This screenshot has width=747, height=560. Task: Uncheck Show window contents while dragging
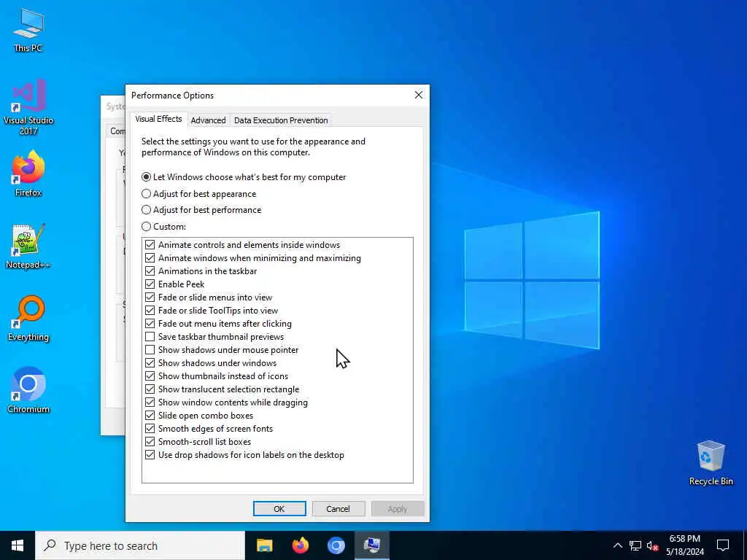[150, 402]
